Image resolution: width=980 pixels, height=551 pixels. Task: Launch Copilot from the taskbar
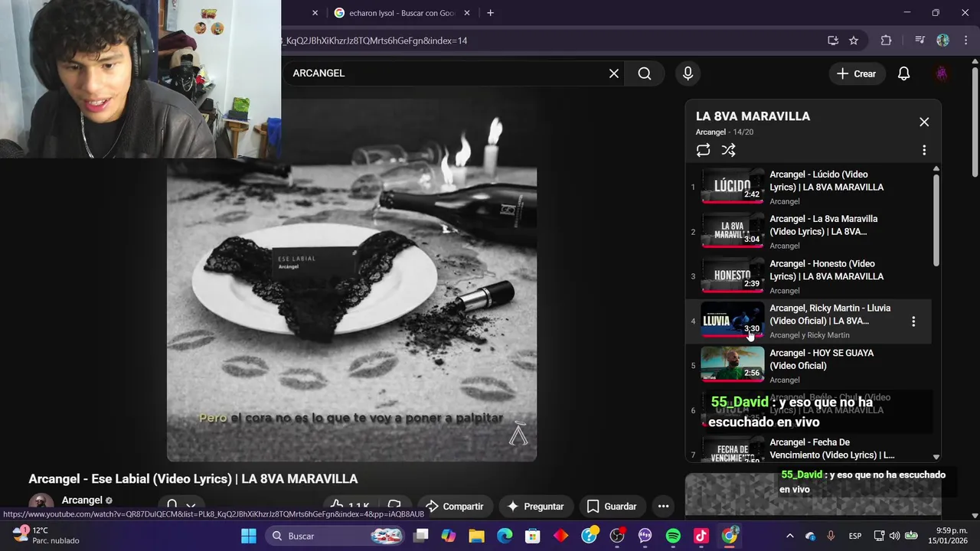click(449, 536)
